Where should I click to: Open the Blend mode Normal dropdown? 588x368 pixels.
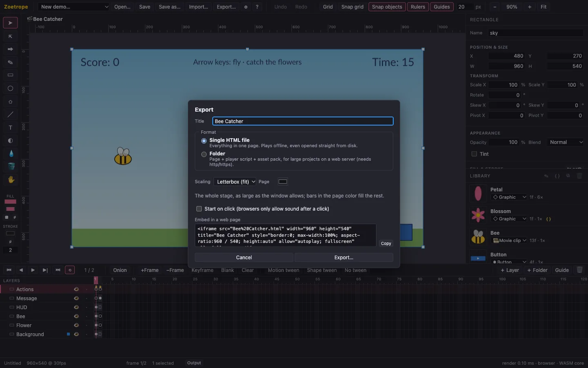tap(566, 142)
